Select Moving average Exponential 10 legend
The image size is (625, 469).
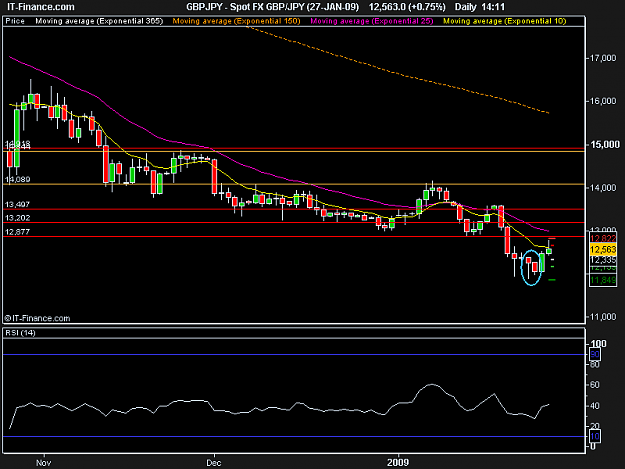[505, 21]
